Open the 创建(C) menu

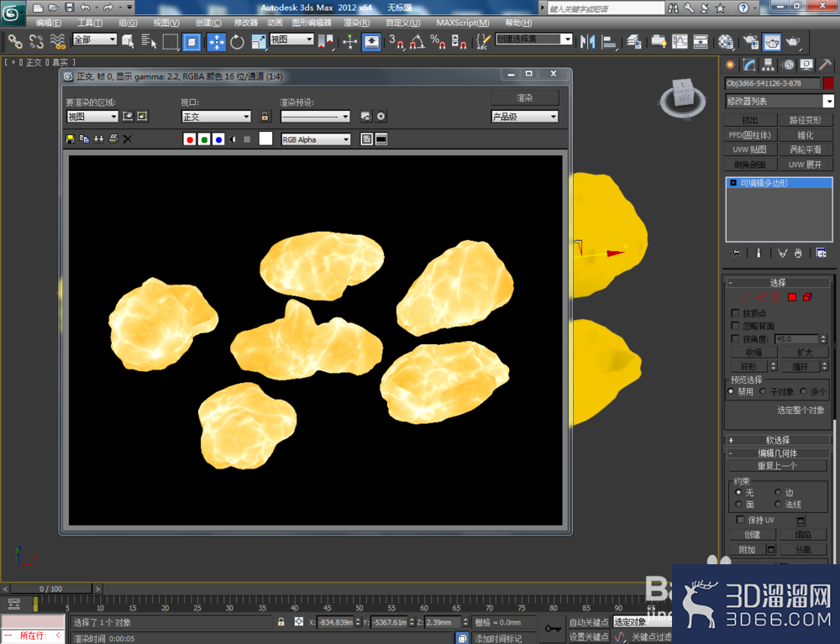coord(208,23)
